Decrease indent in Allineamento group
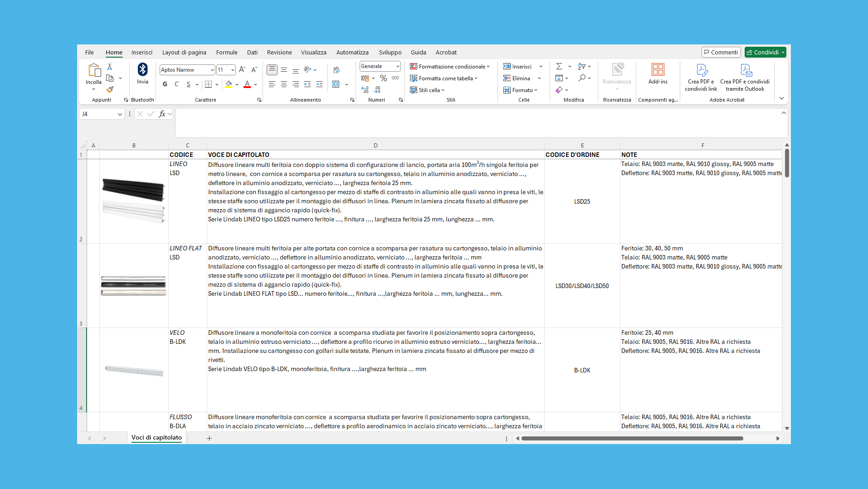Viewport: 868px width, 489px height. pyautogui.click(x=307, y=84)
